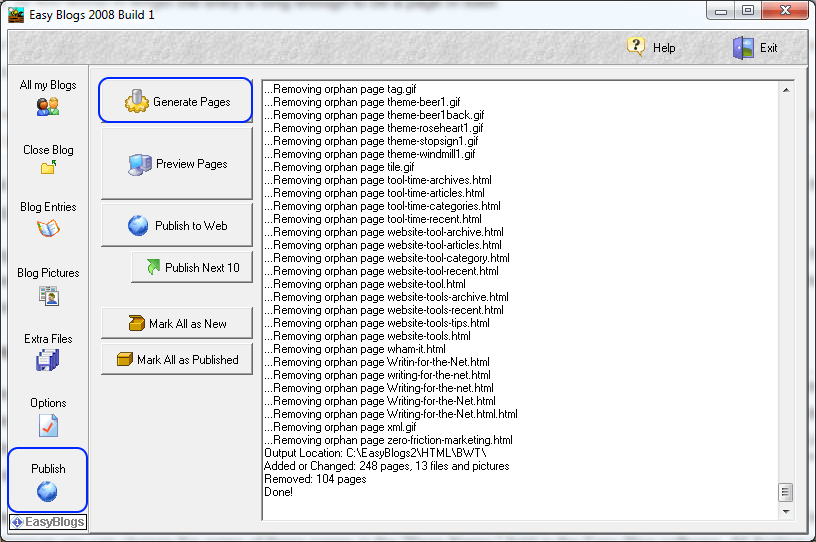Click 'Added or Changed: 248 pages' line
Screen dimensions: 816x542
click(387, 466)
